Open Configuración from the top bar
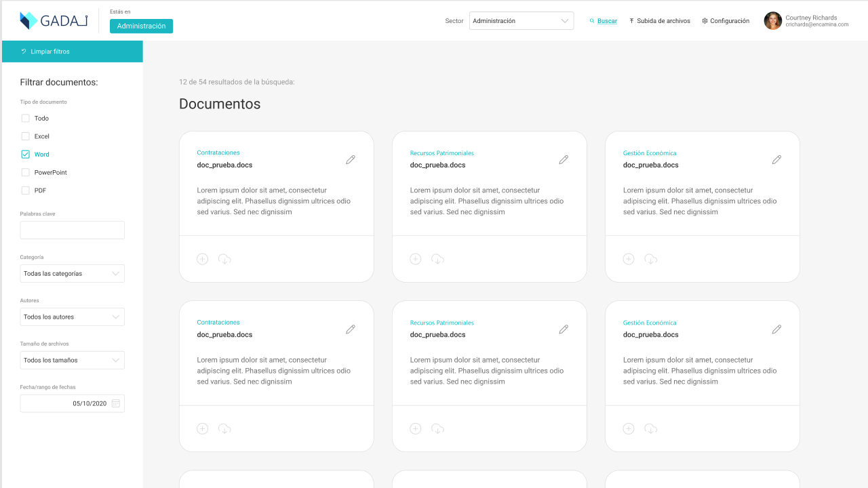The height and width of the screenshot is (488, 868). [x=726, y=21]
